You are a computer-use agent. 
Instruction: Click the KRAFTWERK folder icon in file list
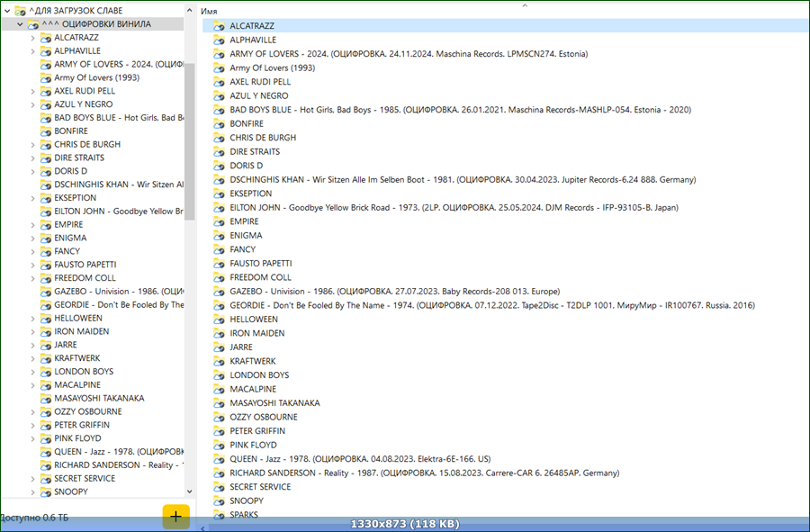(x=219, y=361)
